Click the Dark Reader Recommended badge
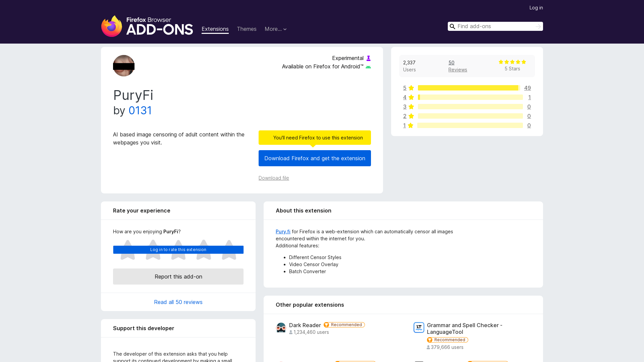Screen dimensions: 644x362 tap(344, 325)
